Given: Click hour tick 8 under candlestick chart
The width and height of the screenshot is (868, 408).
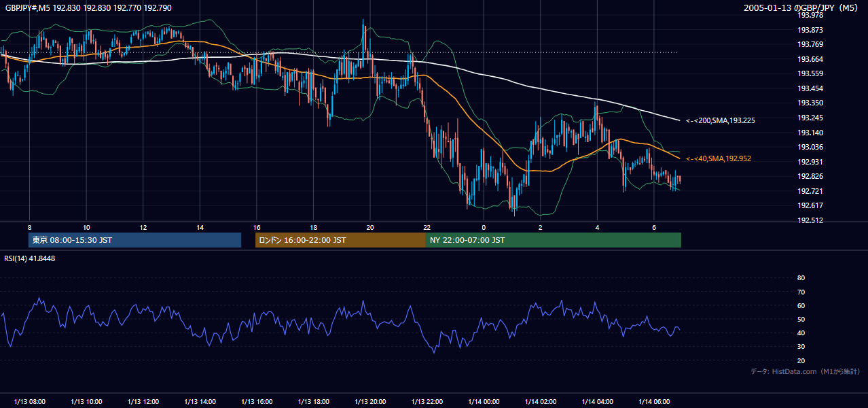Looking at the screenshot, I should click(29, 227).
